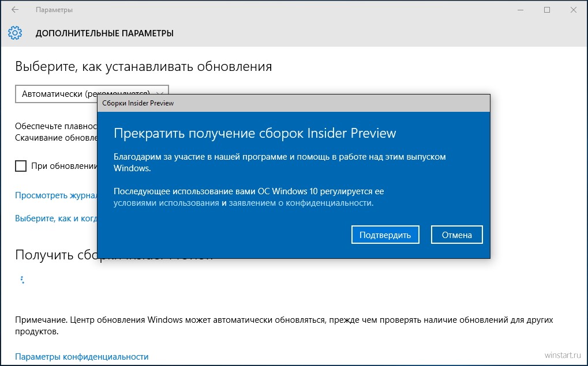This screenshot has height=366, width=588.
Task: Open условиями использования link in dialog
Action: pyautogui.click(x=166, y=203)
